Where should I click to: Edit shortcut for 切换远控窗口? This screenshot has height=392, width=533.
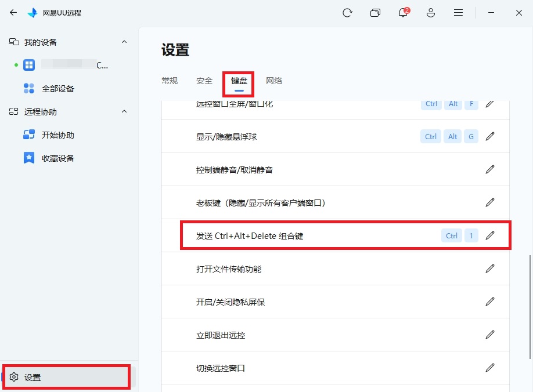(490, 368)
